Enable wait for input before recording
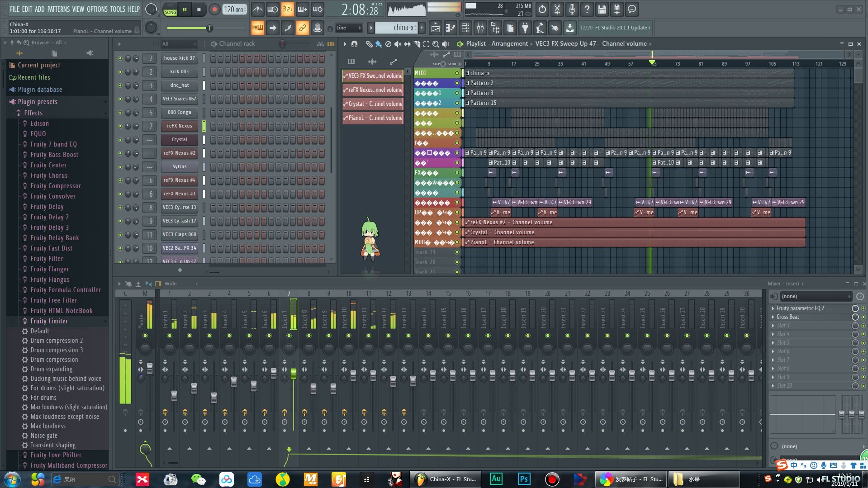This screenshot has width=868, height=488. 273,9
